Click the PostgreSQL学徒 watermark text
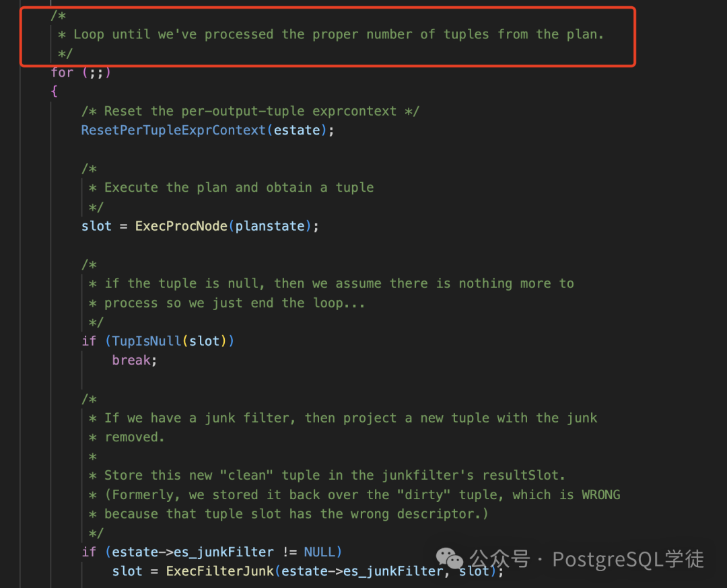Viewport: 727px width, 588px height. pyautogui.click(x=628, y=559)
